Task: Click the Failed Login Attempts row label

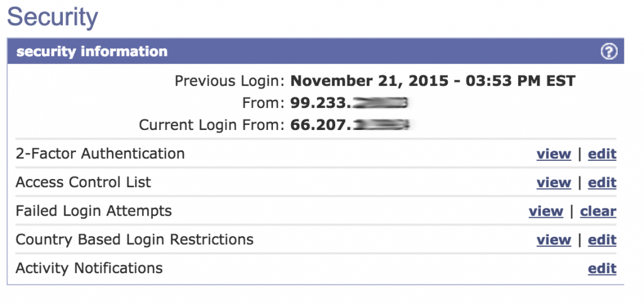Action: click(x=94, y=211)
